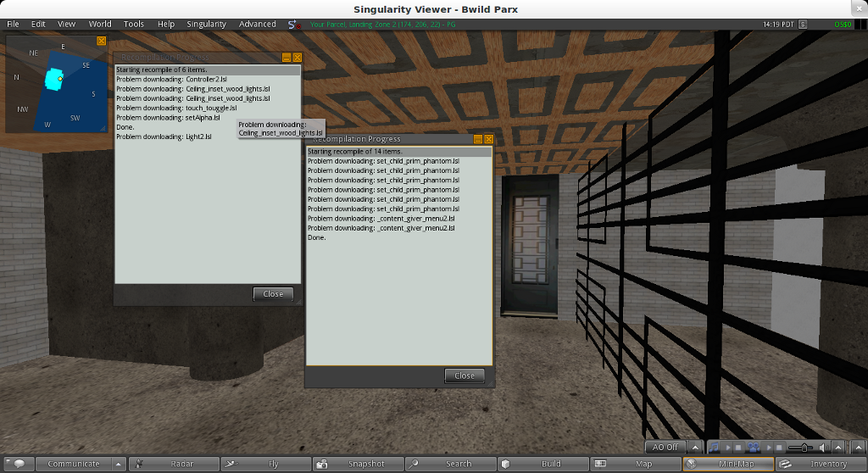The width and height of the screenshot is (868, 473).
Task: Open the Edit menu
Action: point(38,24)
